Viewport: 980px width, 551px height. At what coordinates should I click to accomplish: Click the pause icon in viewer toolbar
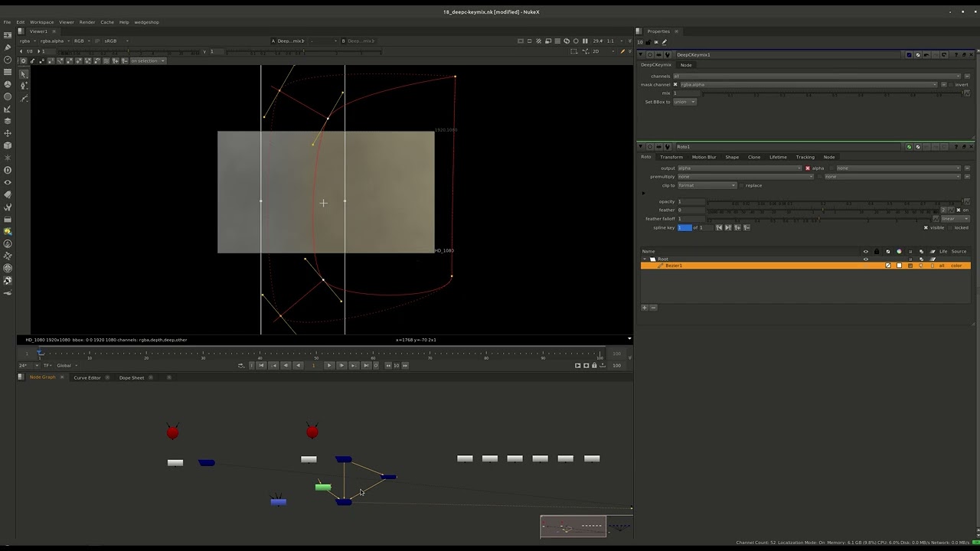pyautogui.click(x=585, y=41)
